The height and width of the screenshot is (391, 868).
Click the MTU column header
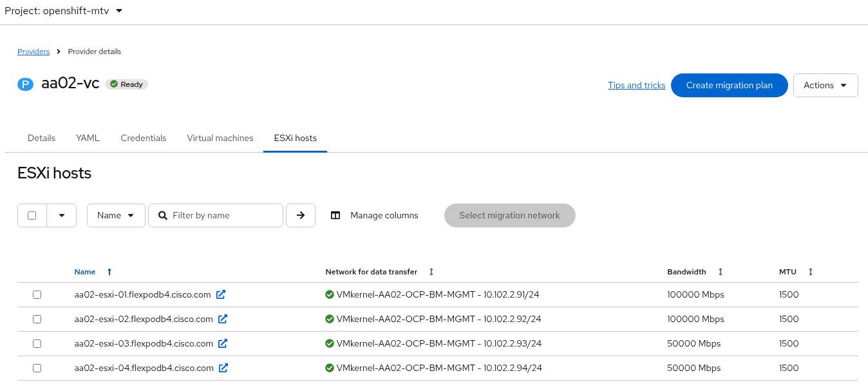[788, 272]
